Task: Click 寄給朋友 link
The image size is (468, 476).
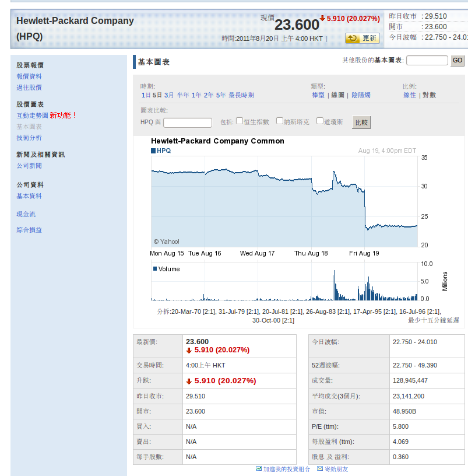Action: (x=336, y=470)
